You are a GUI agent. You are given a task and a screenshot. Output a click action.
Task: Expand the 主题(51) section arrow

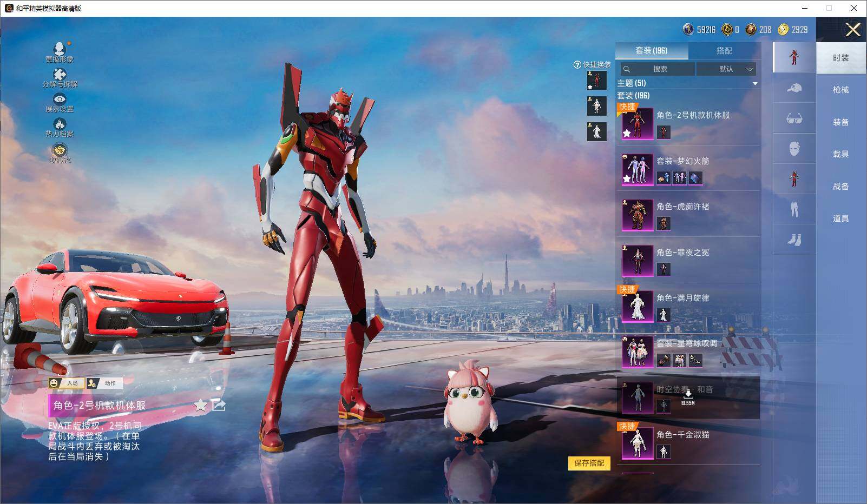point(755,83)
